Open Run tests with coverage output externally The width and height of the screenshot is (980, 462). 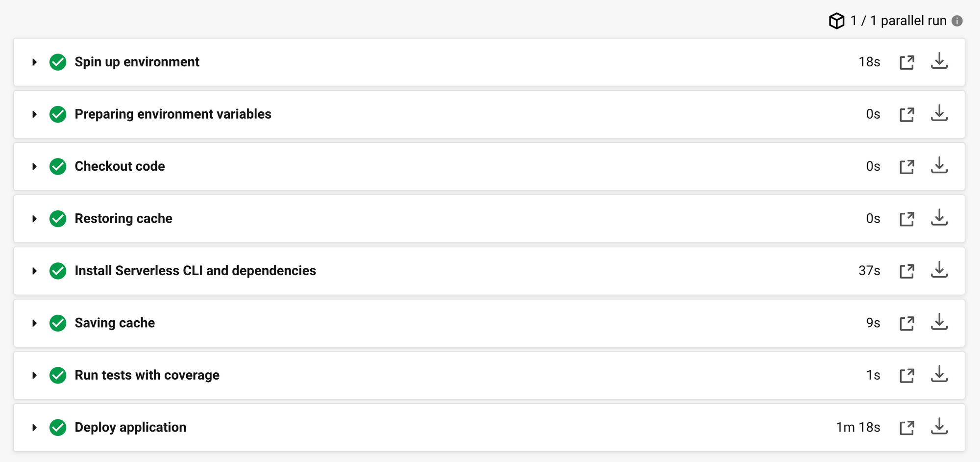[907, 376]
